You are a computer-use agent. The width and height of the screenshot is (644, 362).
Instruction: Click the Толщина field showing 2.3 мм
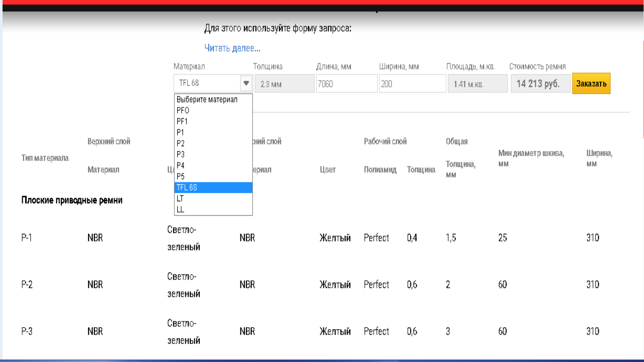click(284, 84)
